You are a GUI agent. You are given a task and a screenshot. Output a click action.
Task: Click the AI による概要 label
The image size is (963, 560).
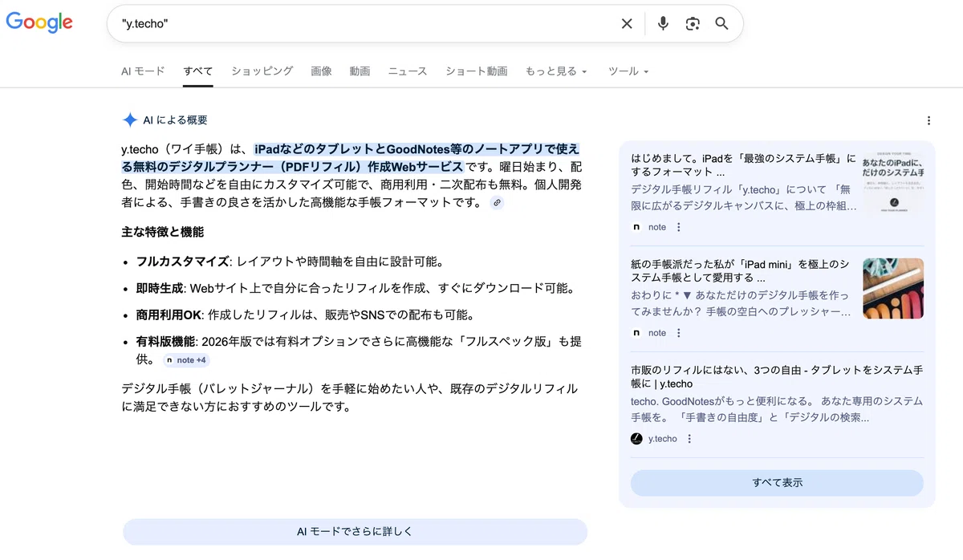click(175, 120)
